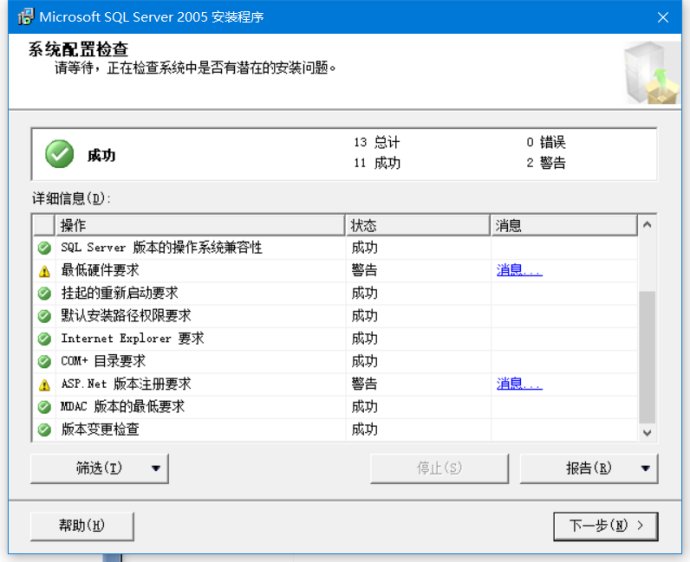
Task: Click green check icon beside 默认安装路径权限要求
Action: pyautogui.click(x=44, y=316)
